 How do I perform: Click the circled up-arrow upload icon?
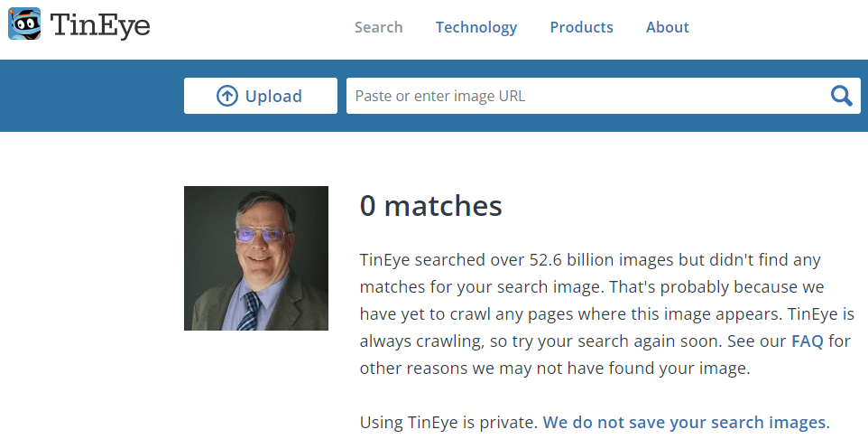(227, 96)
